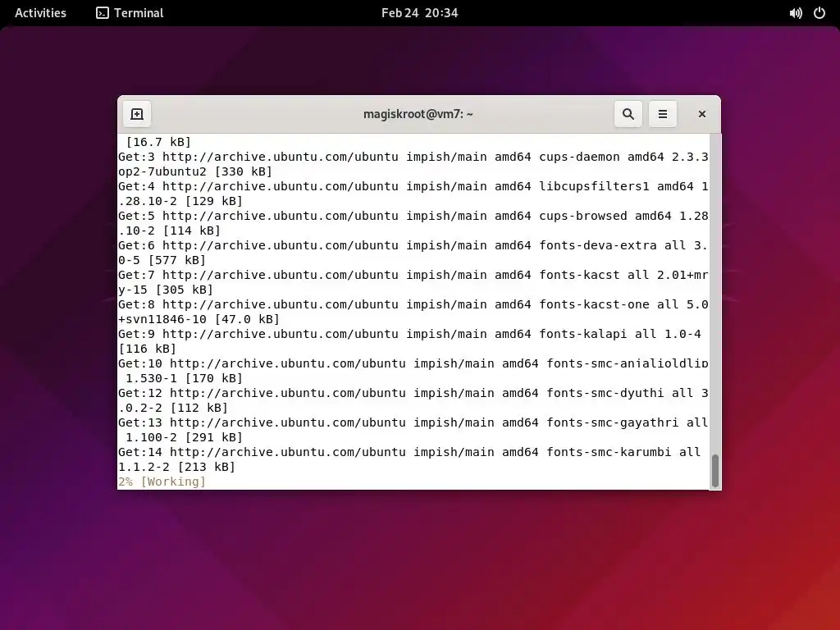The image size is (840, 630).
Task: Click the '[16.7 kB]' text
Action: tap(158, 142)
